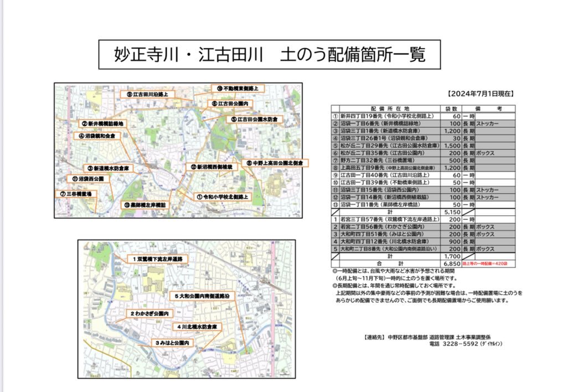Click table row 沼袋一丁目6番先
This screenshot has height=392, width=567.
point(423,123)
